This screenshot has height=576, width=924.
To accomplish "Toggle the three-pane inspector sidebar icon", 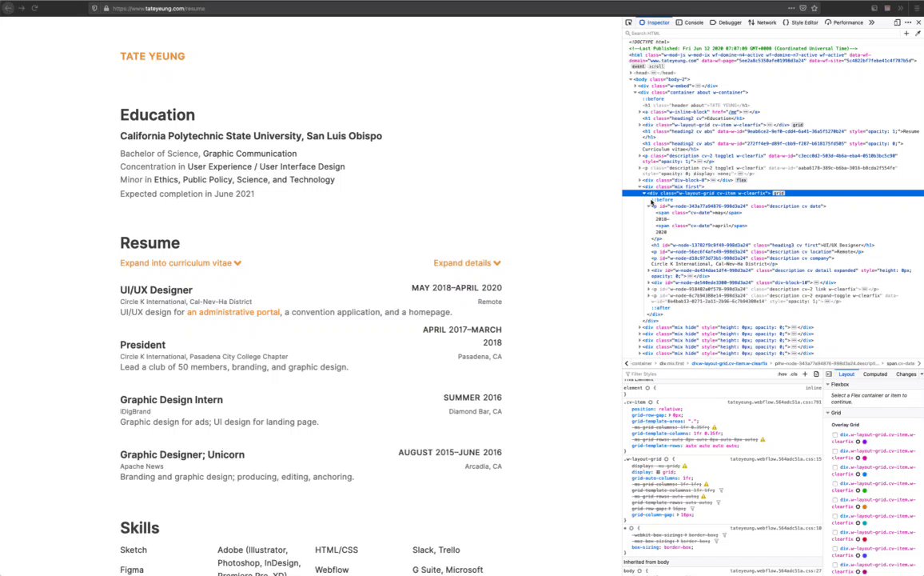I will point(829,374).
